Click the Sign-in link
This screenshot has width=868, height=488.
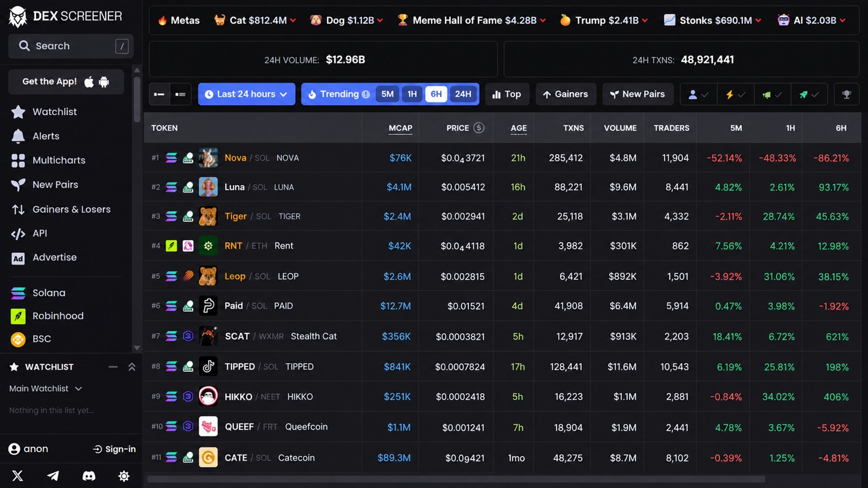coord(114,449)
